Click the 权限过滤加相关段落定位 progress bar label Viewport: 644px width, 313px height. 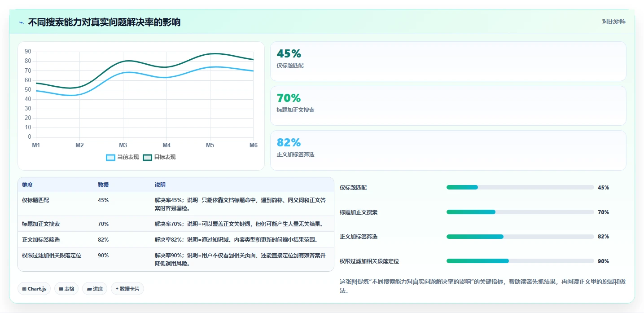click(369, 261)
